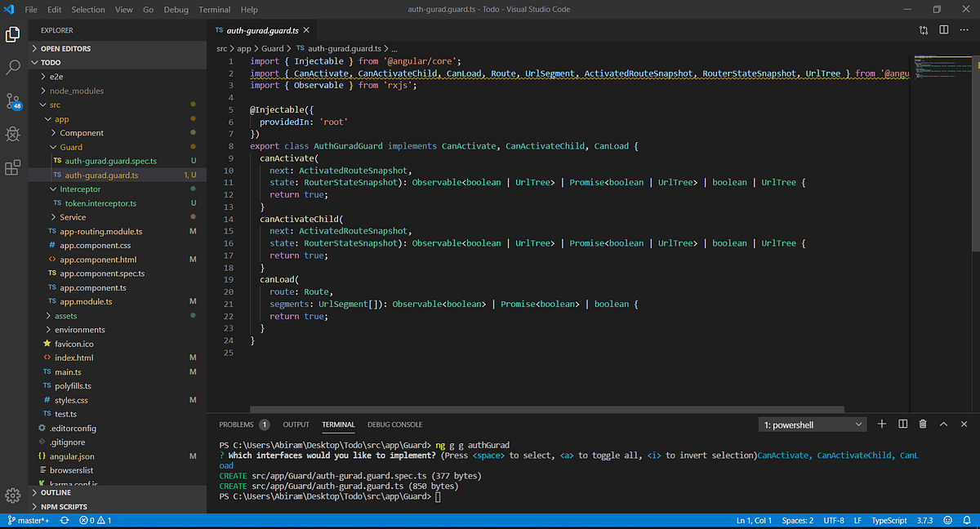Split the terminal panel
This screenshot has width=980, height=529.
902,425
